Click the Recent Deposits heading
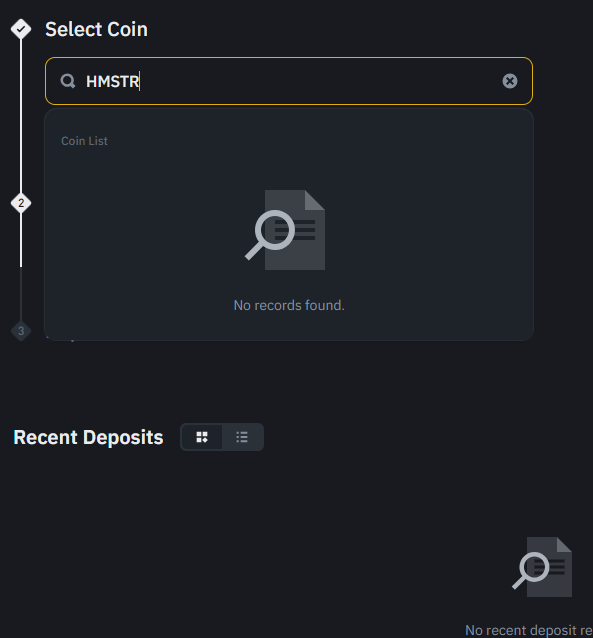The width and height of the screenshot is (593, 638). (88, 437)
